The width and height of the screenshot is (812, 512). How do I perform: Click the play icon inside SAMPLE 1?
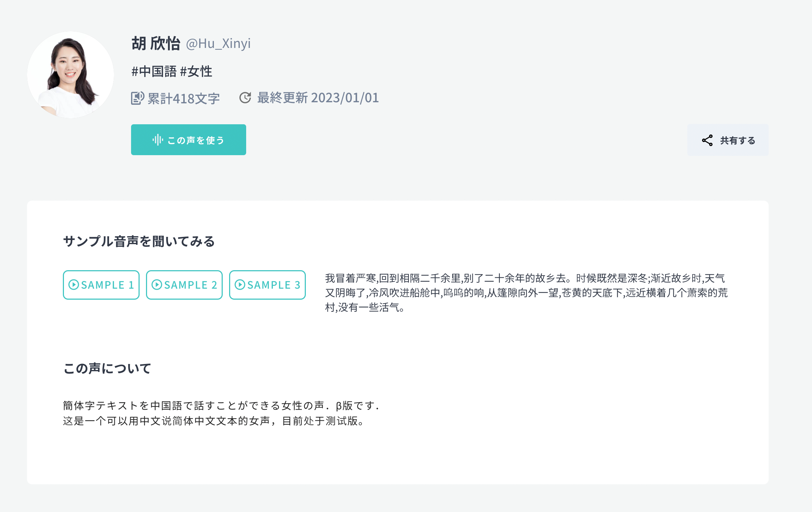pyautogui.click(x=74, y=285)
